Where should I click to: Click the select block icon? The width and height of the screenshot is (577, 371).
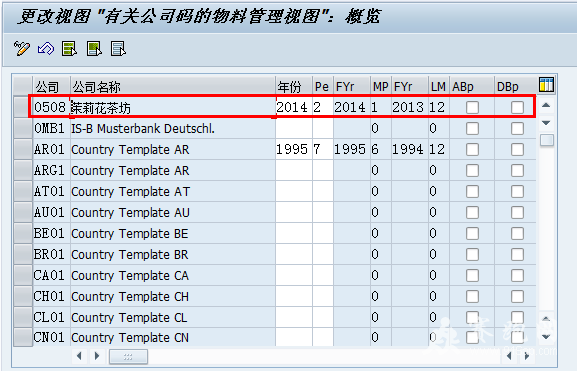(x=94, y=49)
